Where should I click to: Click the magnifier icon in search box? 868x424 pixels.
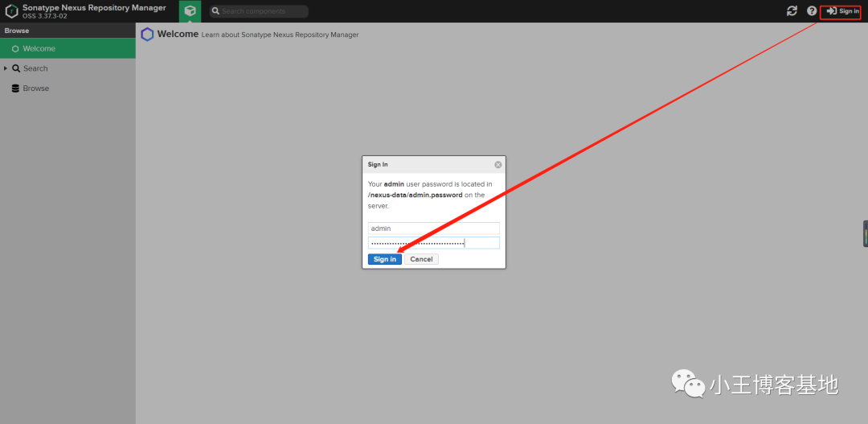216,11
